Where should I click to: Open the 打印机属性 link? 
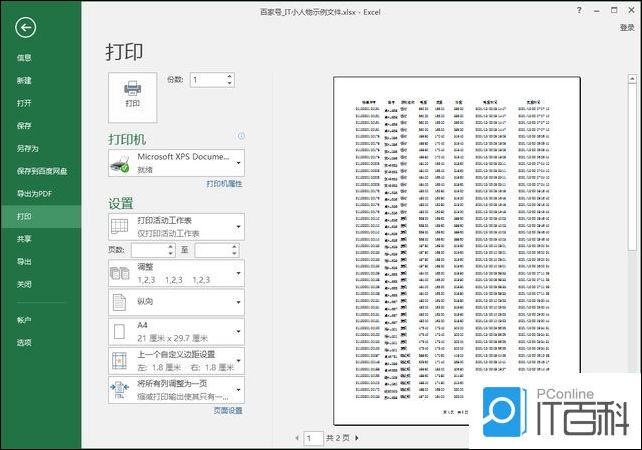[224, 184]
